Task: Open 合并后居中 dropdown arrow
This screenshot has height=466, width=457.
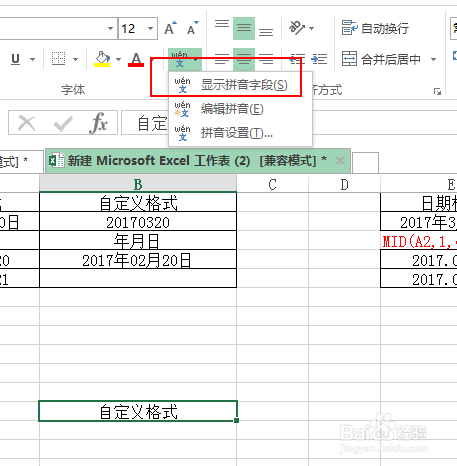Action: pyautogui.click(x=433, y=60)
